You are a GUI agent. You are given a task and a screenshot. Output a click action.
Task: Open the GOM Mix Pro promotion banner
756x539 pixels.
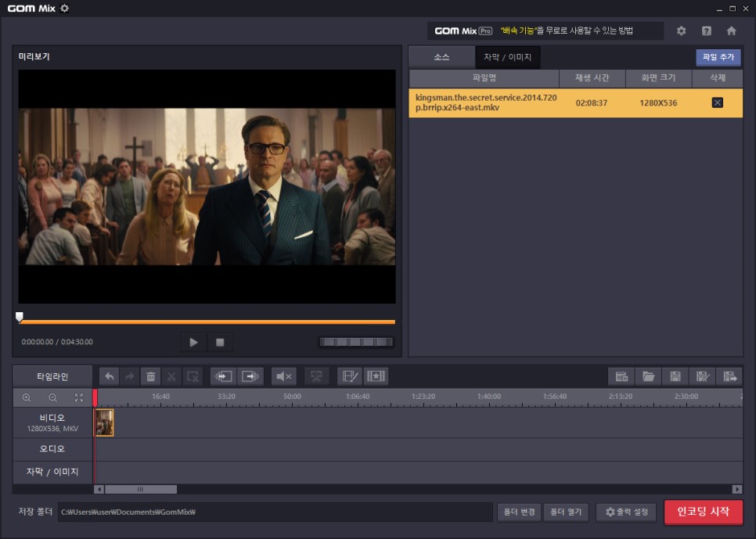(x=545, y=31)
